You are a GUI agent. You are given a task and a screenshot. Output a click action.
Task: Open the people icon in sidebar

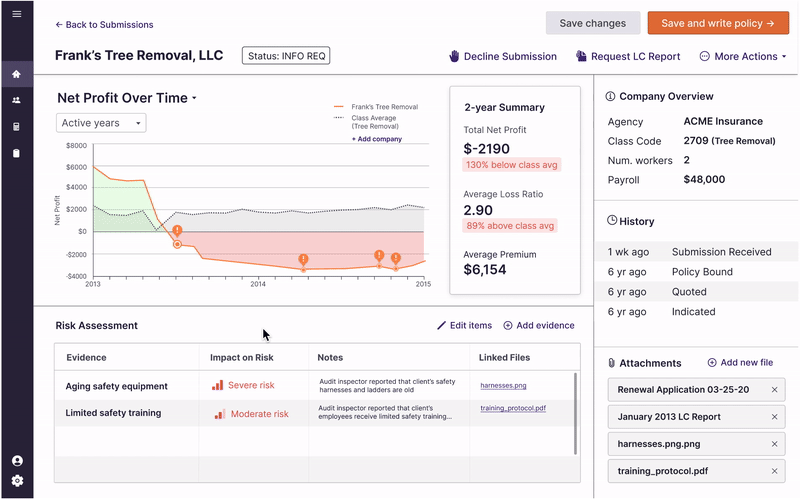[x=16, y=101]
